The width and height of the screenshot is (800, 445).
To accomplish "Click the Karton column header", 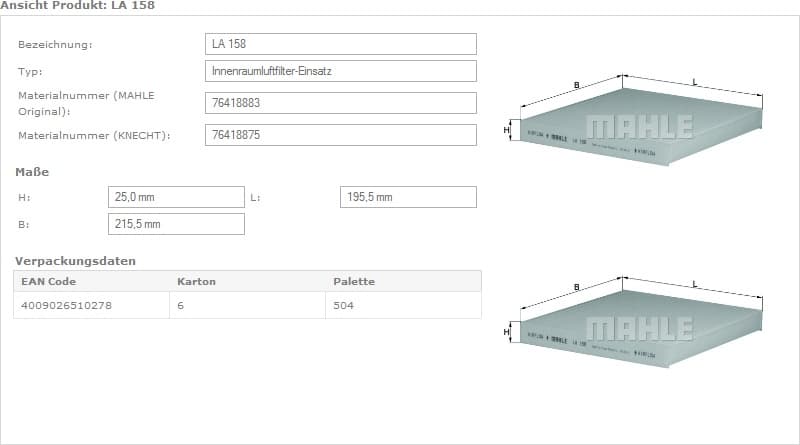I will [196, 281].
